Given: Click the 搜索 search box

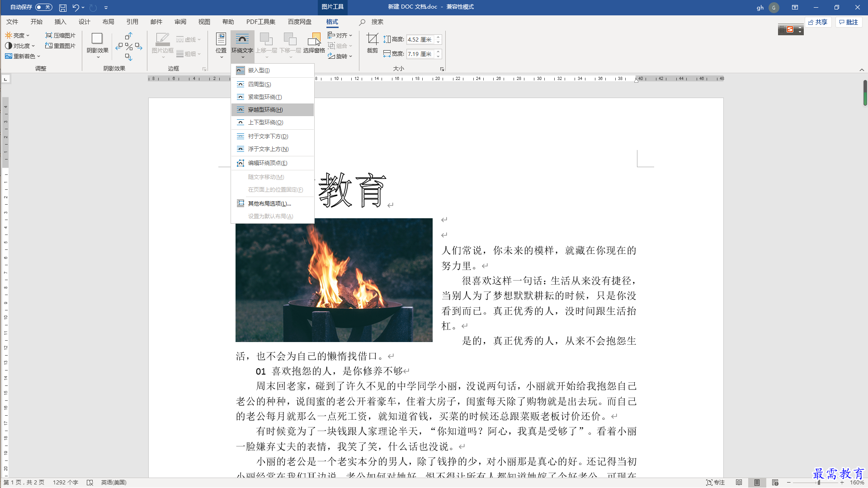Looking at the screenshot, I should click(372, 22).
